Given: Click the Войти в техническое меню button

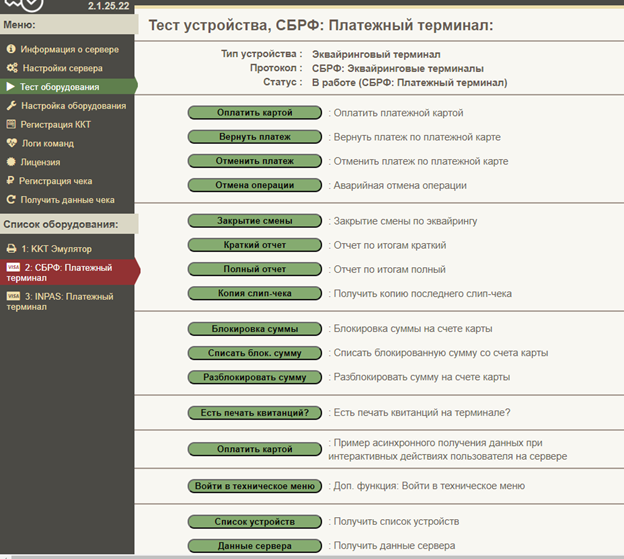Looking at the screenshot, I should pyautogui.click(x=255, y=486).
